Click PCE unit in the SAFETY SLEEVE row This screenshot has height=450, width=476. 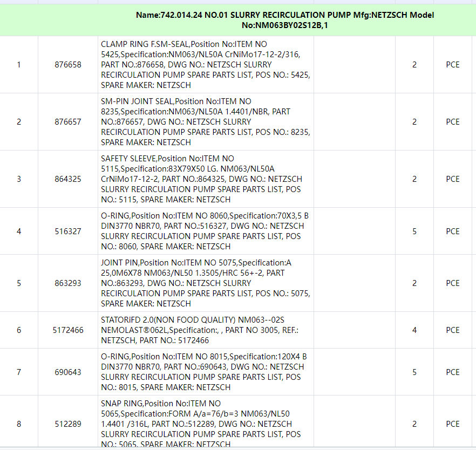(x=453, y=179)
